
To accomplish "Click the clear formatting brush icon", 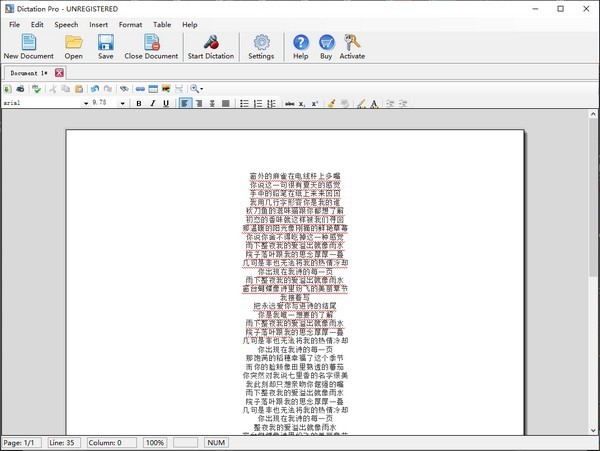I will tap(331, 103).
